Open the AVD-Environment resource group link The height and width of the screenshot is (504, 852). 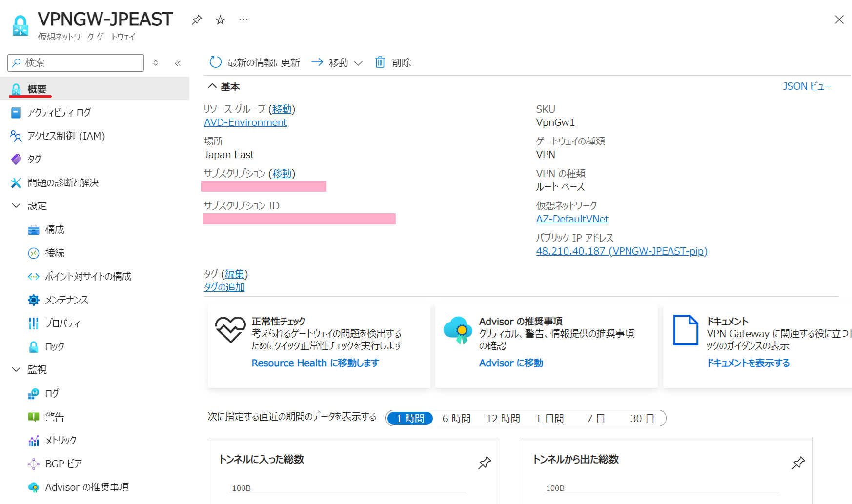click(245, 122)
